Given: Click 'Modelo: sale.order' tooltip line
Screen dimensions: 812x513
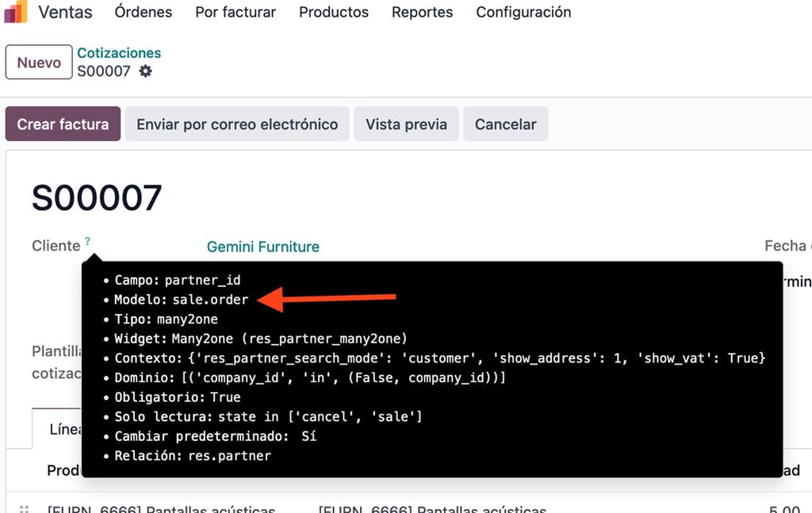Looking at the screenshot, I should click(182, 299).
